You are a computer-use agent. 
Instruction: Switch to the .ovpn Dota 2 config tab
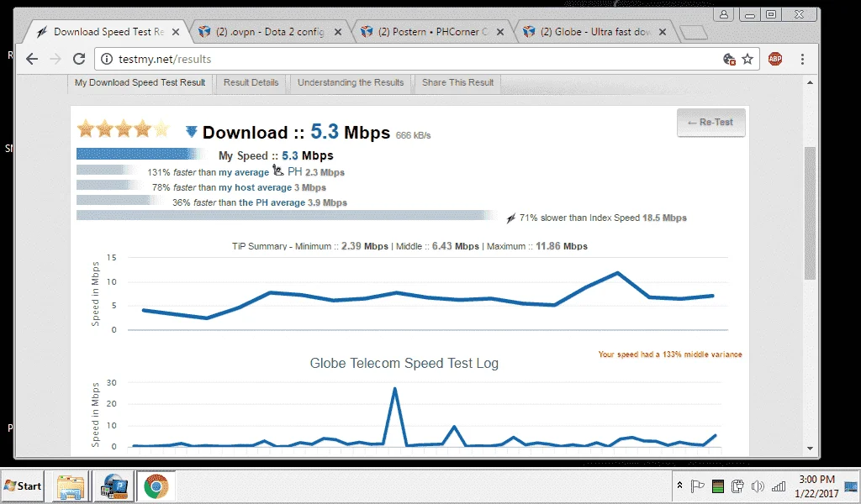pos(269,32)
